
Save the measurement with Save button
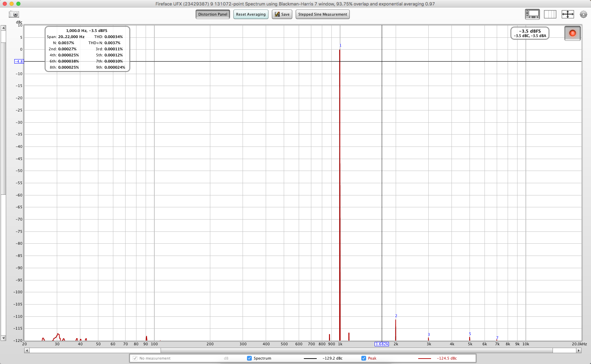(x=282, y=14)
